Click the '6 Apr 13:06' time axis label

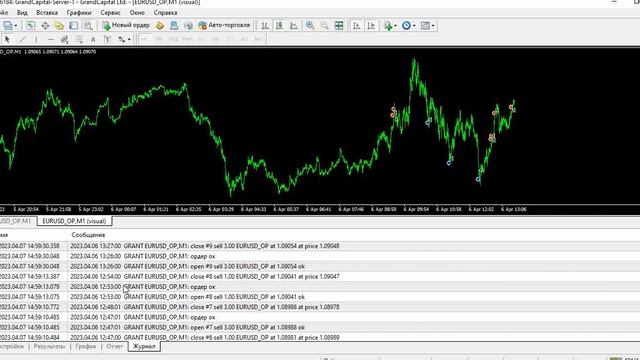click(x=513, y=209)
